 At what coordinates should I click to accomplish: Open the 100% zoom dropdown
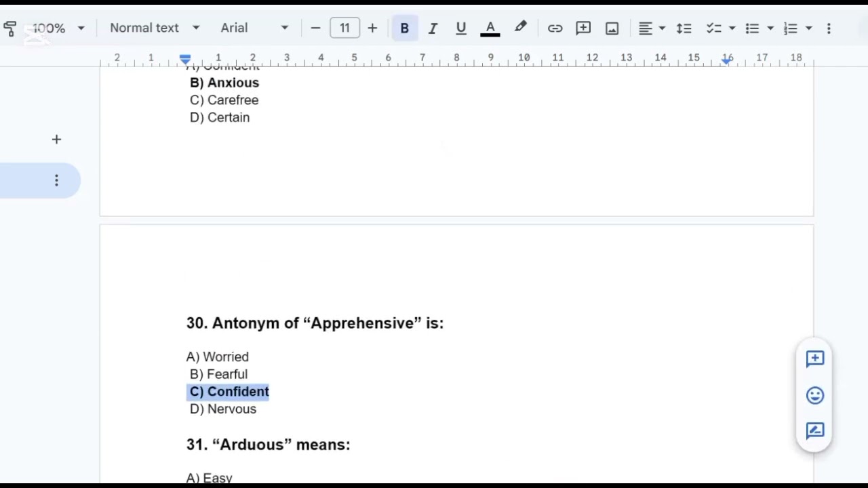58,28
